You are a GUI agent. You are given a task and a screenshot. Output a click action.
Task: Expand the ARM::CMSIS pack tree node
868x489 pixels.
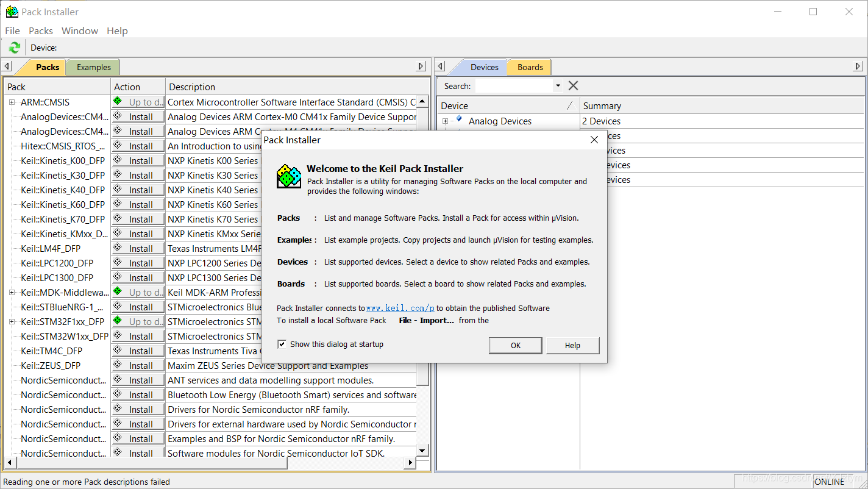(12, 102)
